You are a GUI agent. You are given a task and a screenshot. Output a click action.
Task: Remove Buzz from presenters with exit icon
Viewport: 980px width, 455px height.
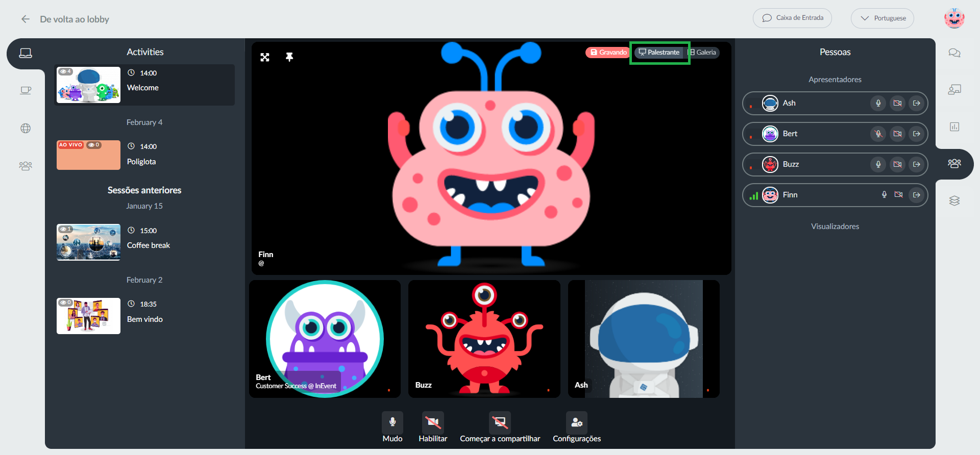(x=917, y=164)
